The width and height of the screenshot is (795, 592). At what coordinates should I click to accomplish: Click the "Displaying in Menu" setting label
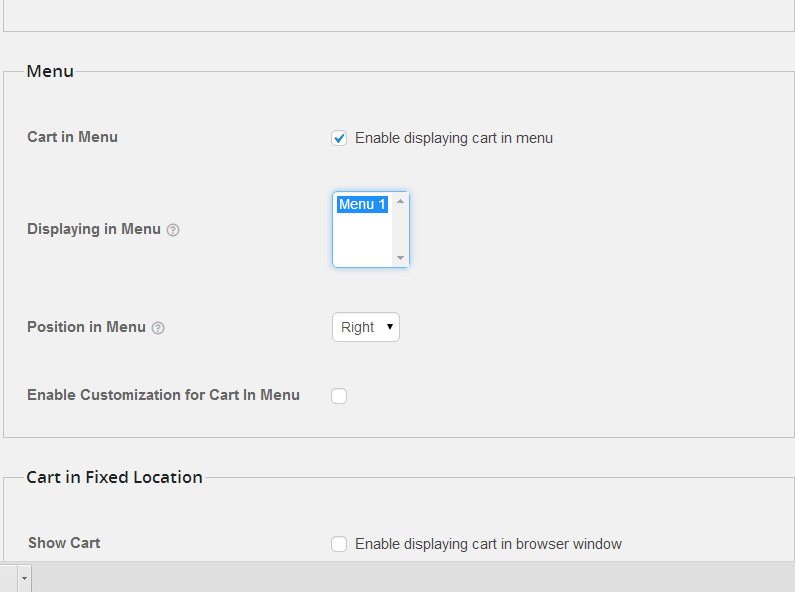(93, 229)
